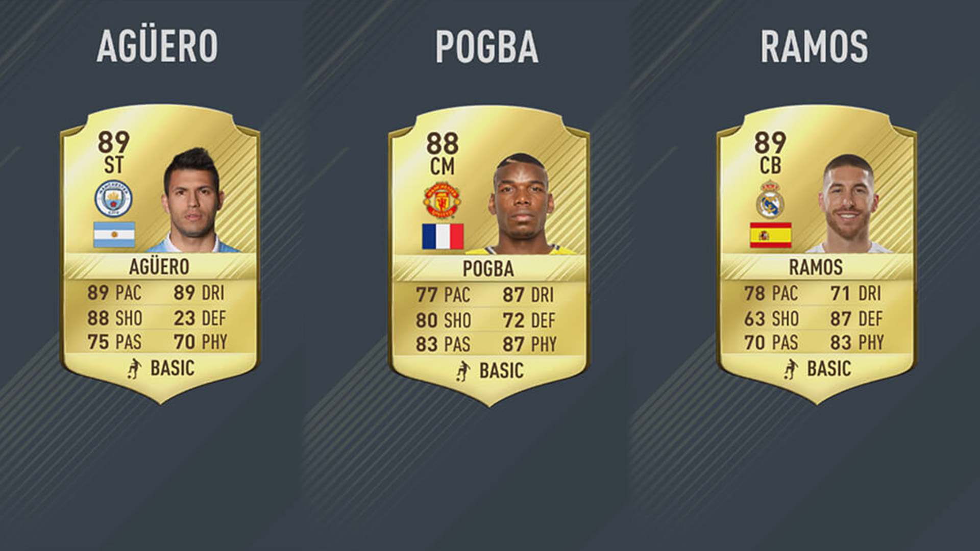Click the chemistry style icon beside Pogba's BASIC
This screenshot has height=551, width=980.
(463, 371)
